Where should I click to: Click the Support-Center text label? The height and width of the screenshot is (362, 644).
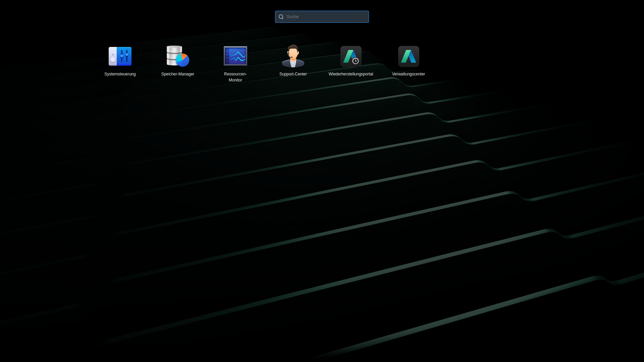coord(293,74)
